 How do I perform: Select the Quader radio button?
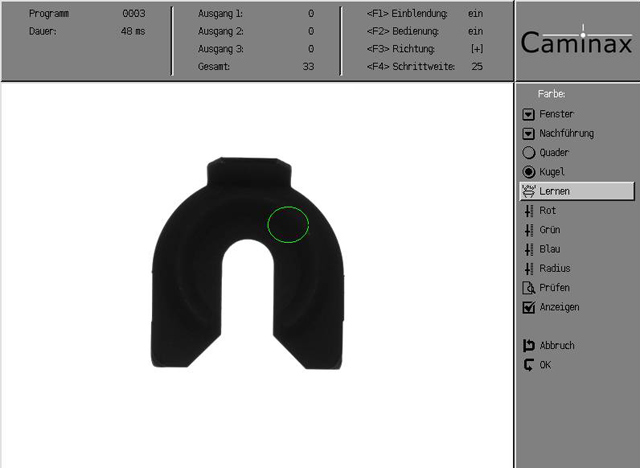529,153
